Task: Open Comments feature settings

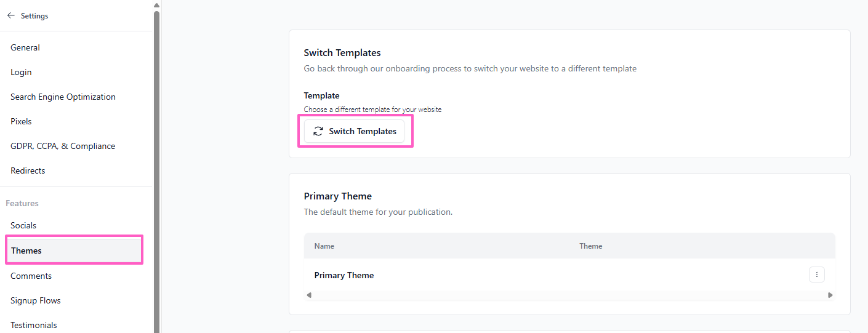Action: [x=31, y=276]
